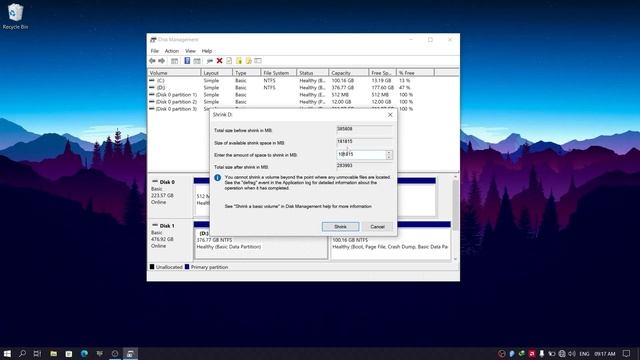Screen dimensions: 640x360
Task: Increase shrink amount with spinner up arrow
Action: pos(389,152)
